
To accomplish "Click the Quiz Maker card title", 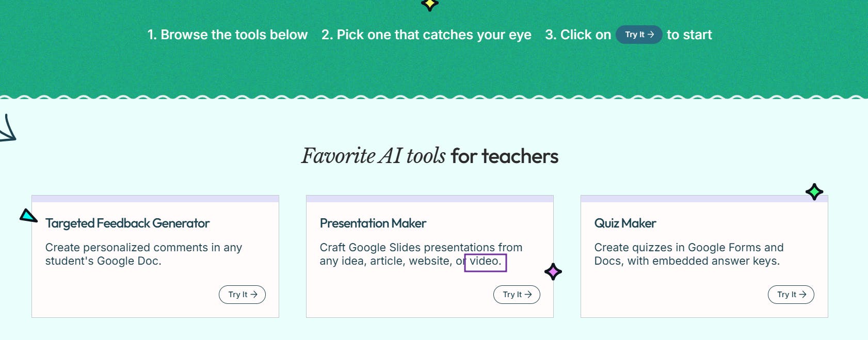I will click(625, 223).
